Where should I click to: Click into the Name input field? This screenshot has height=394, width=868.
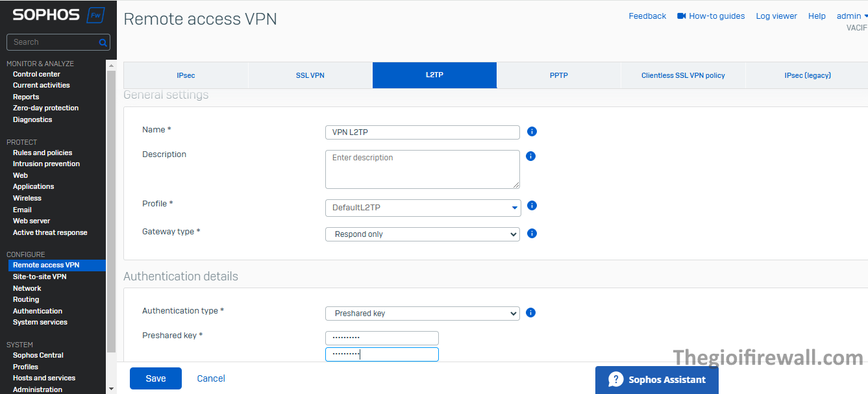coord(422,132)
